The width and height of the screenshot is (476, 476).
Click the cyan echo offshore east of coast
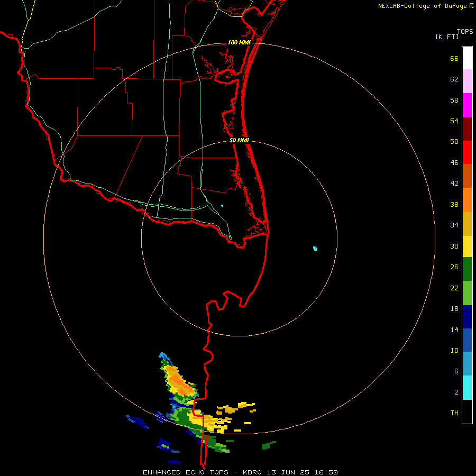pyautogui.click(x=315, y=249)
